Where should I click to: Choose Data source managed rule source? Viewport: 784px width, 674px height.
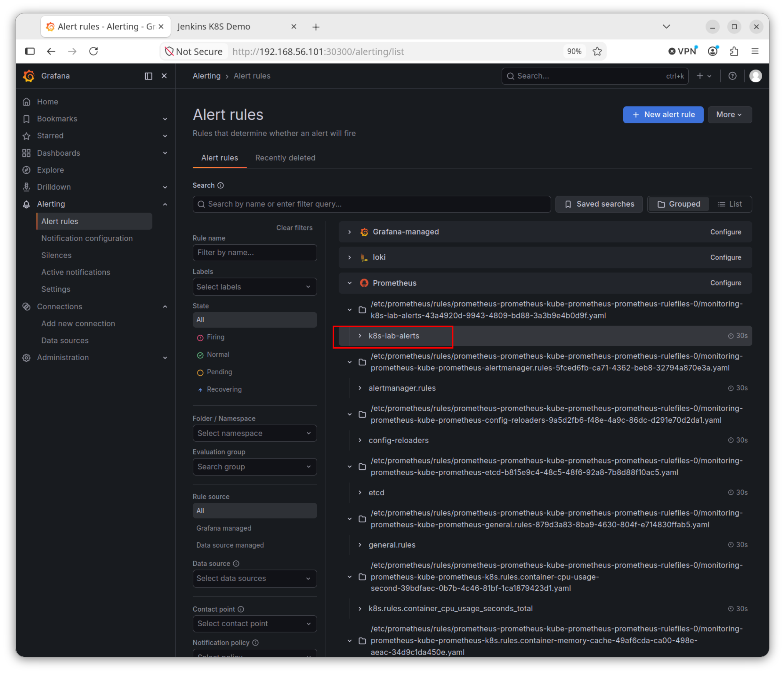tap(230, 545)
